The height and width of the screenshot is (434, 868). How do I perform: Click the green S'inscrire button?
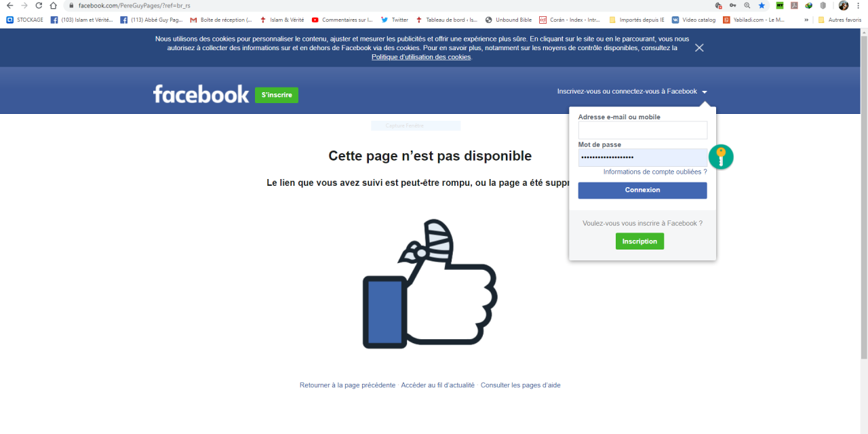[x=277, y=95]
